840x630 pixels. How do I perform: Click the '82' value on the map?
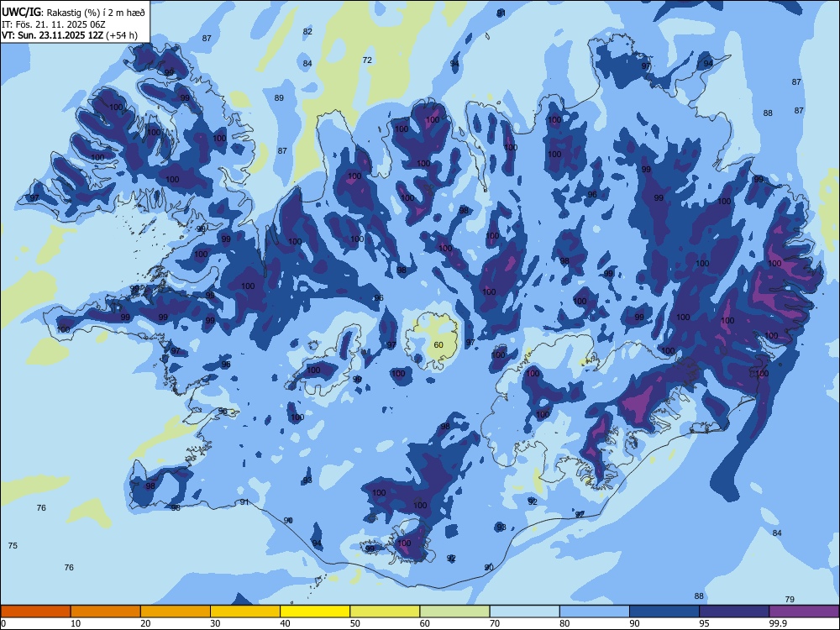[x=307, y=32]
